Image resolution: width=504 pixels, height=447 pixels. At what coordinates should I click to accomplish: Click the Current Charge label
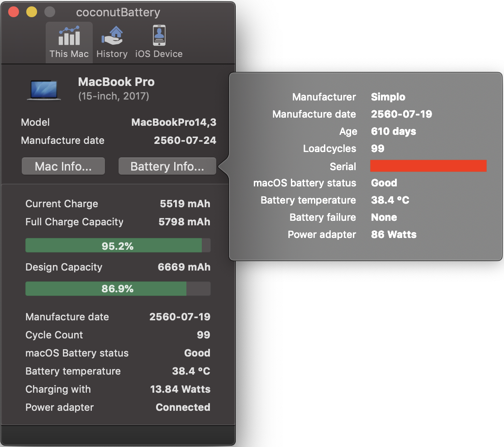(x=62, y=204)
